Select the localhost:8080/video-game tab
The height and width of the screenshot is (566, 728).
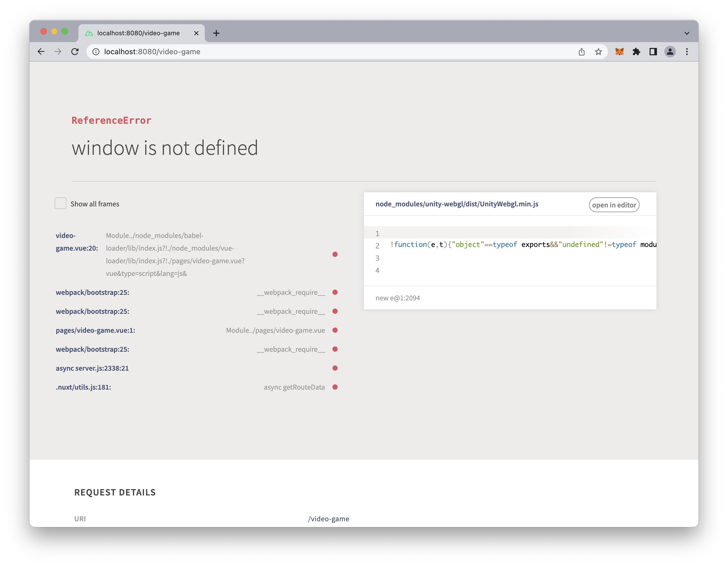(x=138, y=33)
